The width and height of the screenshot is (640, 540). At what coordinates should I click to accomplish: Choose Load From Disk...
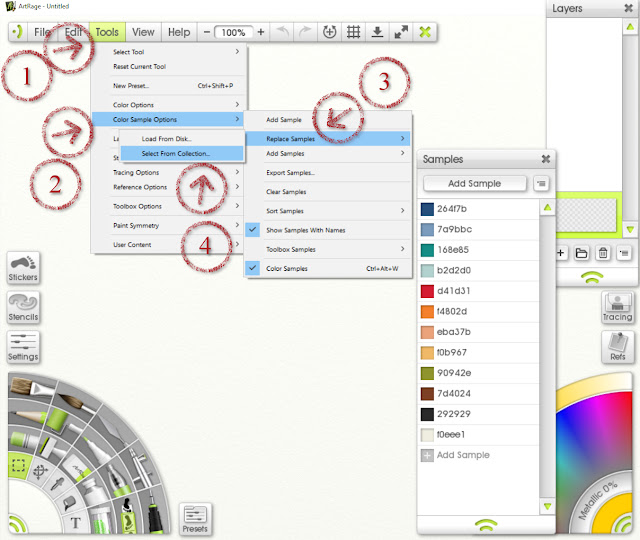[182, 139]
